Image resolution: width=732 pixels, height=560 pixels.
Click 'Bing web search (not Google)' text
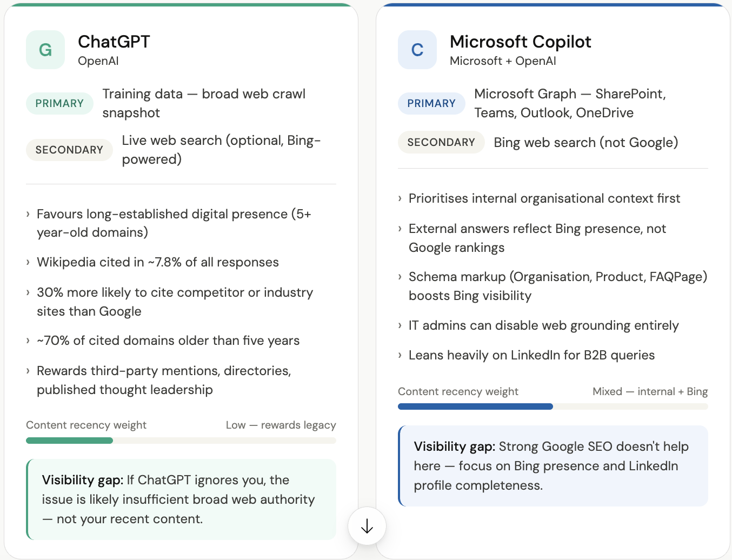586,142
